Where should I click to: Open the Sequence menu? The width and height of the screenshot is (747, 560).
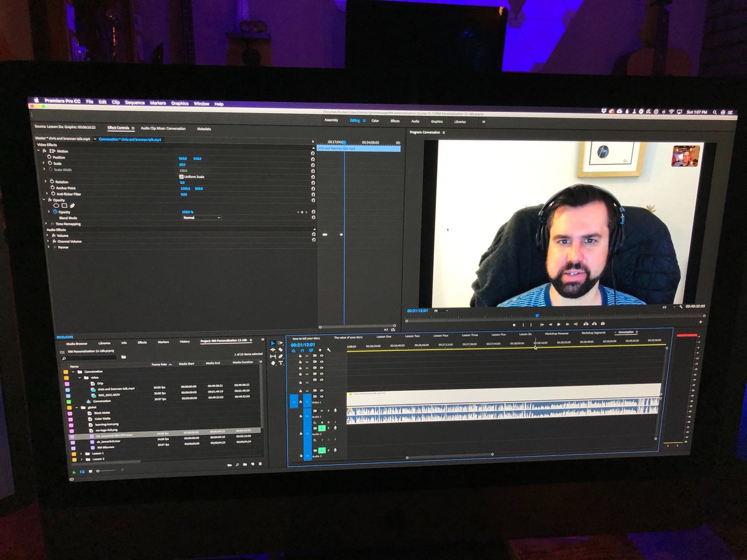(x=134, y=103)
